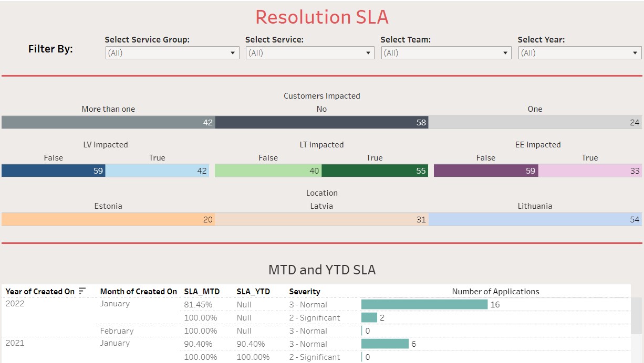The width and height of the screenshot is (644, 363).
Task: Click the sort icon beside Year of Created On
Action: 82,291
